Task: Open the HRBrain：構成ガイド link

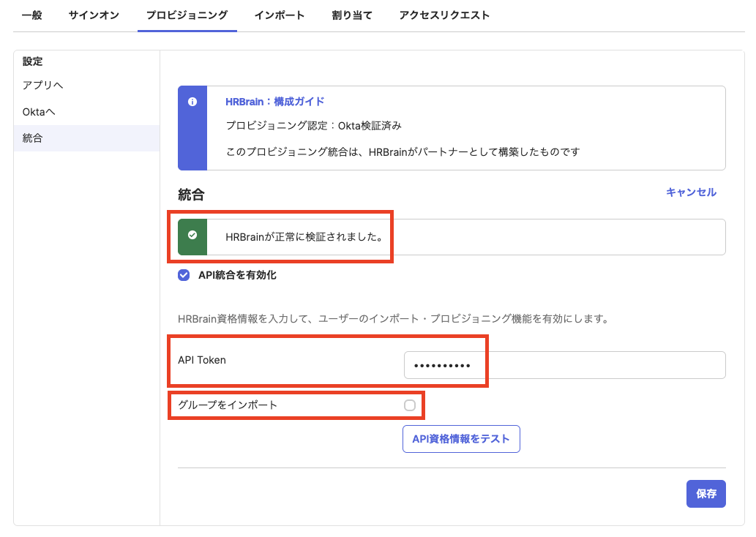Action: coord(274,102)
